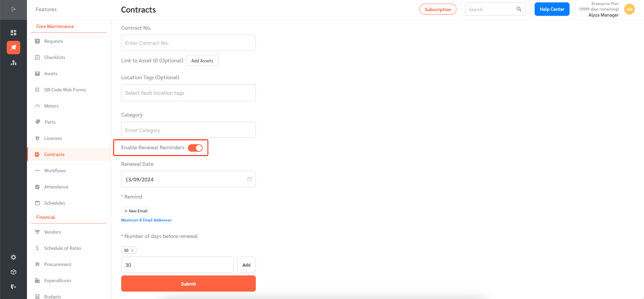644x299 pixels.
Task: Click the Add Assets button
Action: coord(202,60)
